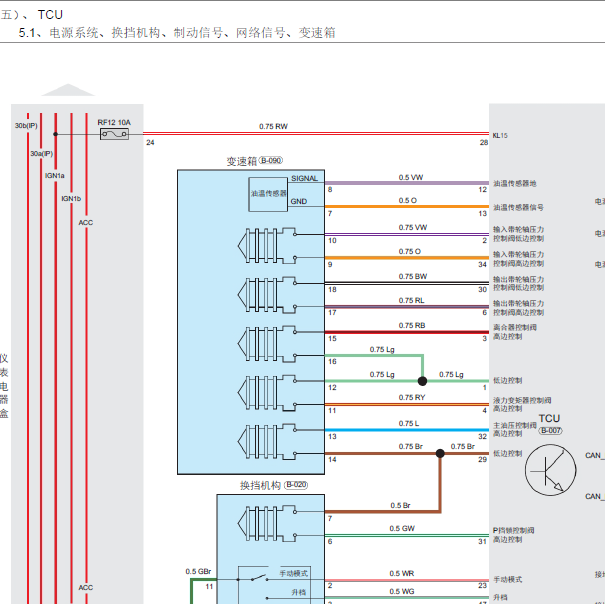Image resolution: width=605 pixels, height=604 pixels.
Task: Click the transistor symbol in TCU block
Action: [550, 470]
